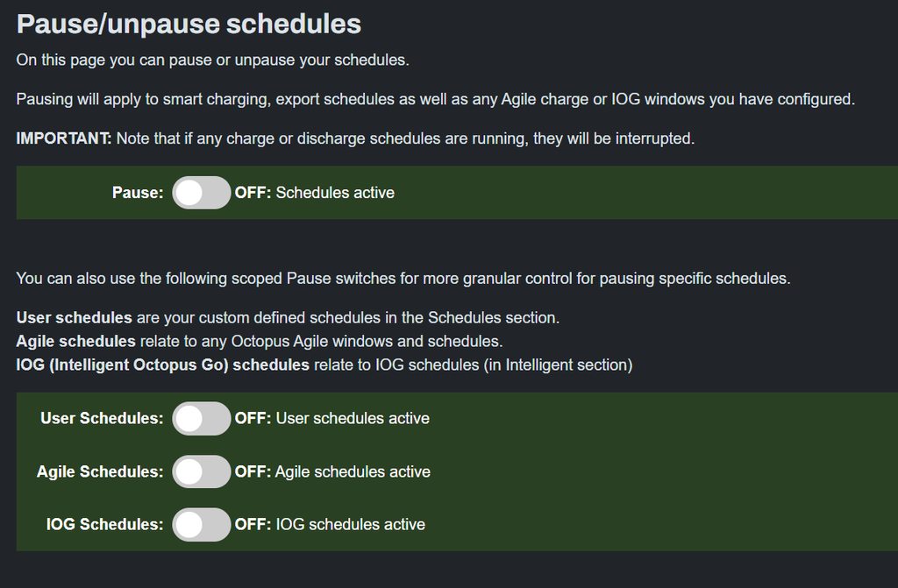The image size is (898, 588).
Task: Click the "OFF: Schedules active" status text
Action: coord(315,193)
